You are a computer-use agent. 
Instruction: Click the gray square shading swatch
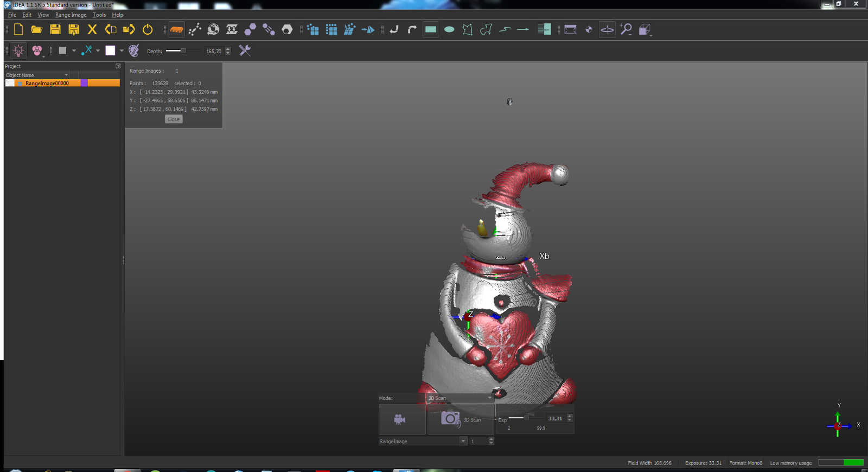[x=62, y=50]
